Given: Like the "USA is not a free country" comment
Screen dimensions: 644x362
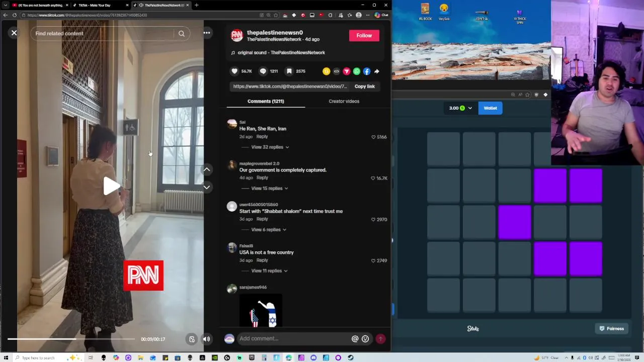Looking at the screenshot, I should pos(373,260).
